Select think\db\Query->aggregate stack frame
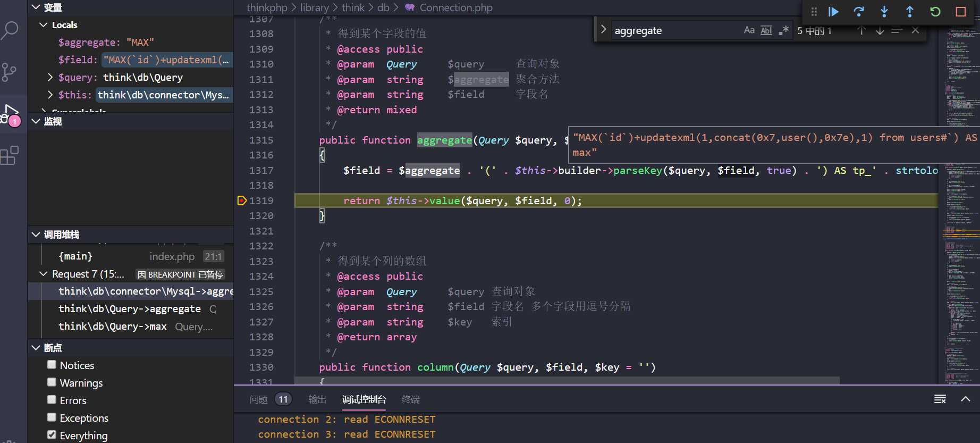Viewport: 980px width, 443px height. tap(131, 309)
